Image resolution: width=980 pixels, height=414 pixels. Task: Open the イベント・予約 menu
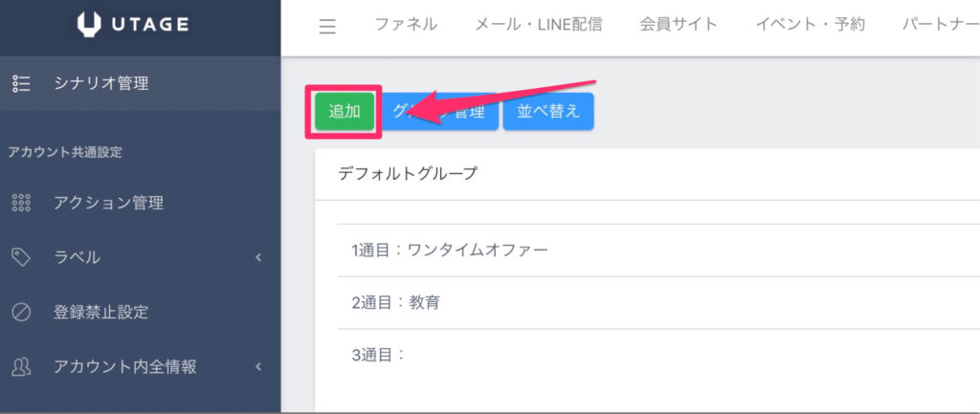pos(810,25)
